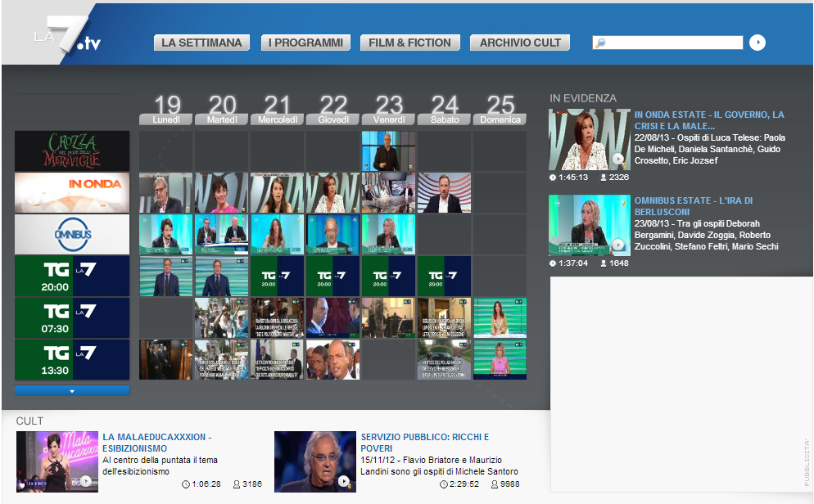Open Wednesday's TG 13:30 episode thumbnail
The height and width of the screenshot is (504, 814).
pyautogui.click(x=278, y=360)
